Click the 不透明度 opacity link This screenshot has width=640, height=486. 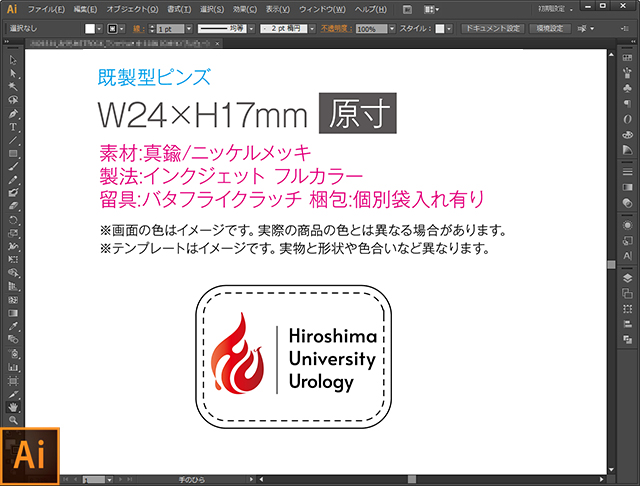click(x=336, y=29)
